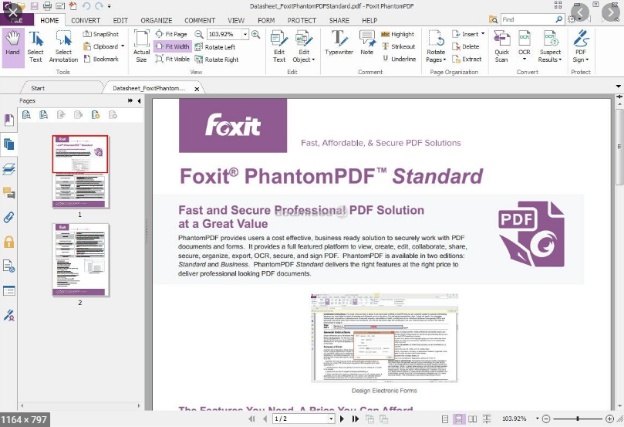Open the Security lock panel
The height and width of the screenshot is (427, 624).
point(9,242)
